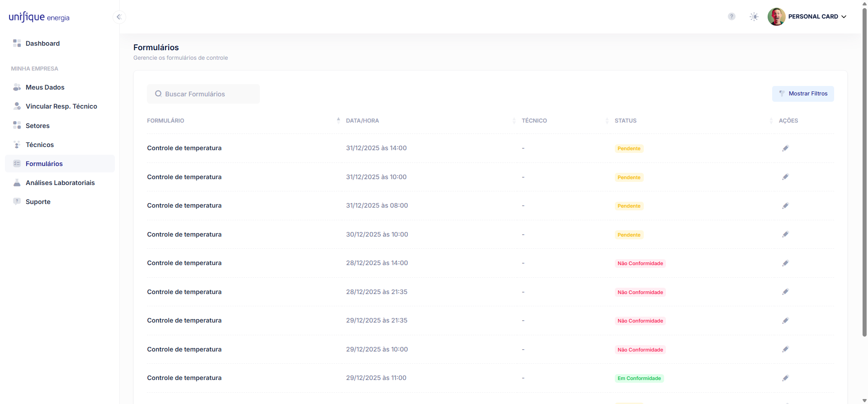Image resolution: width=868 pixels, height=404 pixels.
Task: Sort the table by Status column
Action: click(x=625, y=121)
